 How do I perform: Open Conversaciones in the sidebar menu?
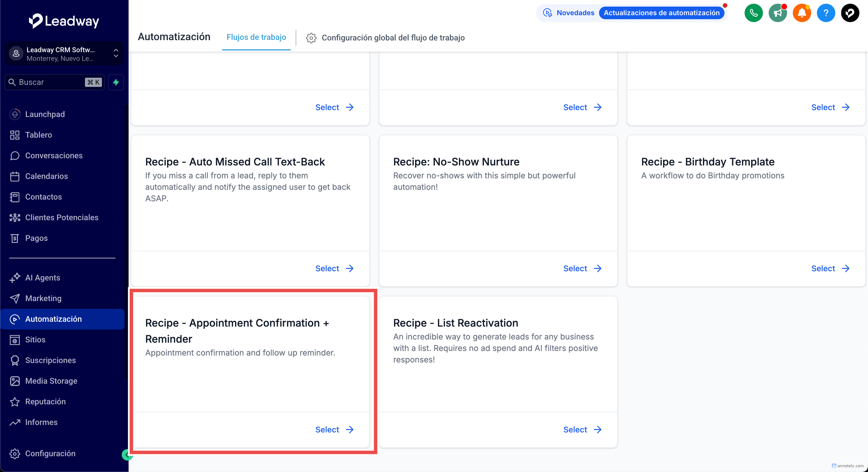pyautogui.click(x=54, y=155)
